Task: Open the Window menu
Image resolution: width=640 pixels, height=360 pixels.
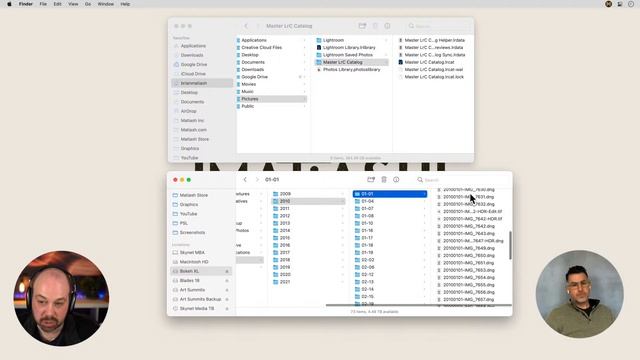Action: pyautogui.click(x=106, y=4)
